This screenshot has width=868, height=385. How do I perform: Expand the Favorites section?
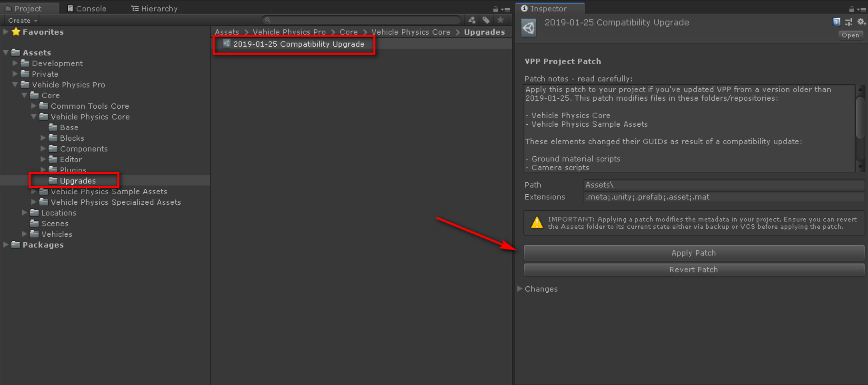(x=6, y=32)
